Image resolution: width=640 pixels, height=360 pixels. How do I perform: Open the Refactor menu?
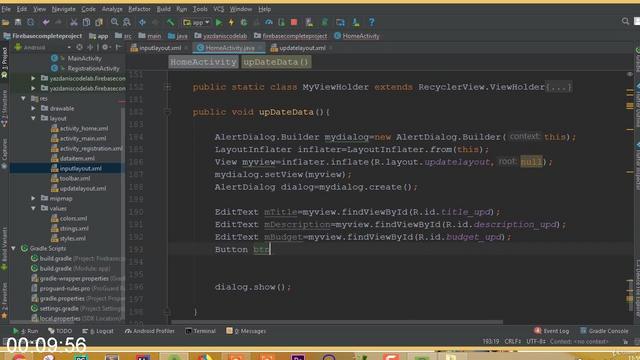(139, 9)
